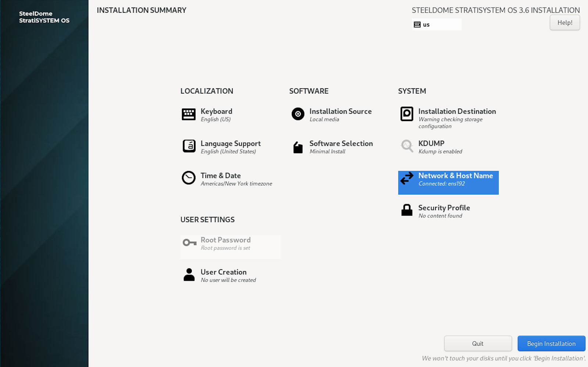Select the Software Selection title text

click(x=341, y=144)
